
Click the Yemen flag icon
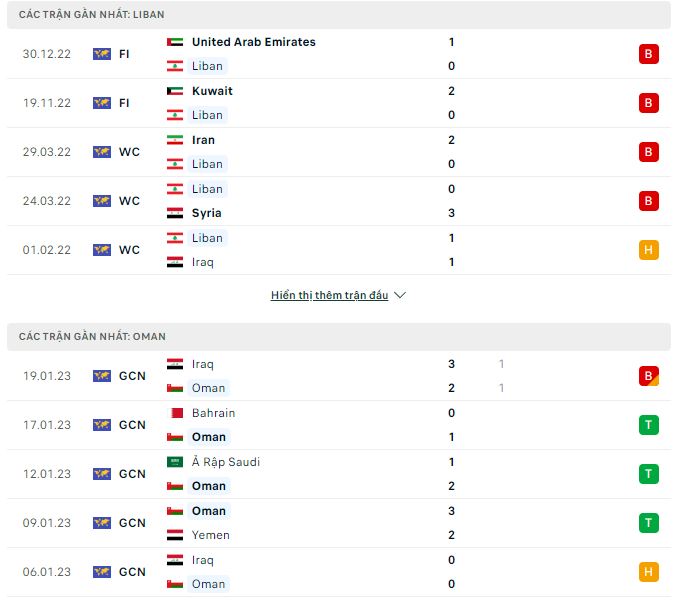[x=175, y=535]
